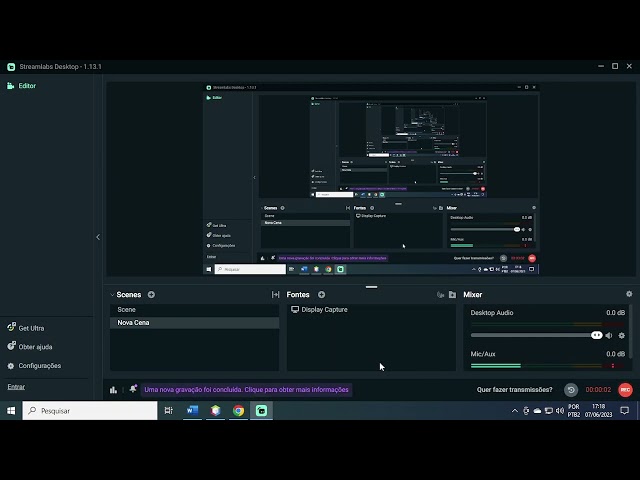Adjust the Desktop Audio volume slider
Image resolution: width=640 pixels, height=480 pixels.
point(536,335)
